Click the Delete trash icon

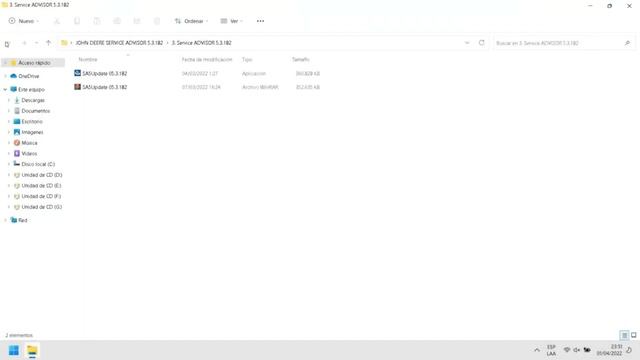coord(157,21)
